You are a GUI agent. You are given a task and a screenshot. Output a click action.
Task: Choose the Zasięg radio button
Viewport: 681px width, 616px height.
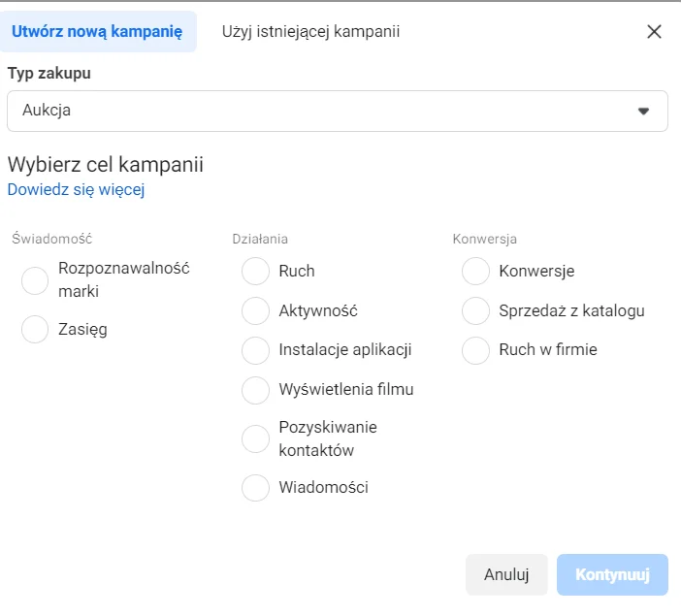click(35, 329)
